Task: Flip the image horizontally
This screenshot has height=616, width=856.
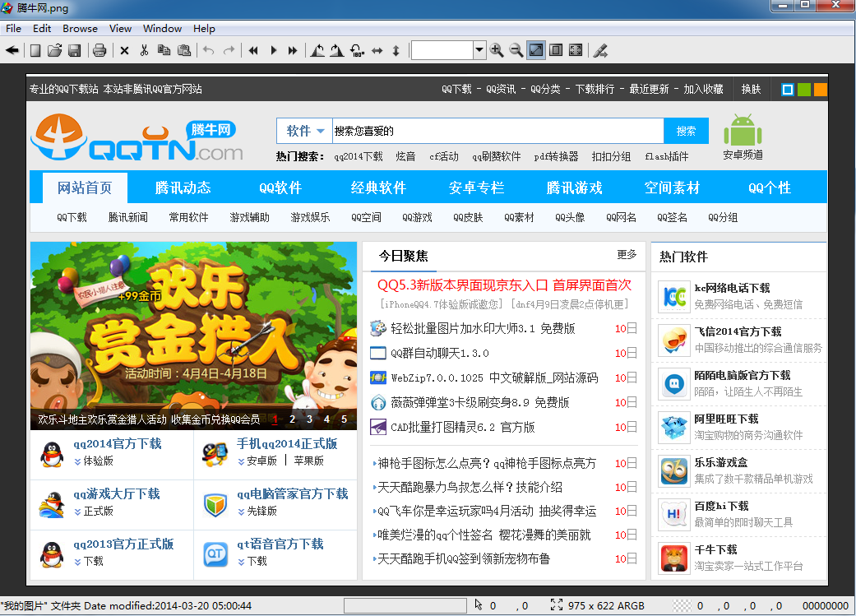Action: point(377,51)
